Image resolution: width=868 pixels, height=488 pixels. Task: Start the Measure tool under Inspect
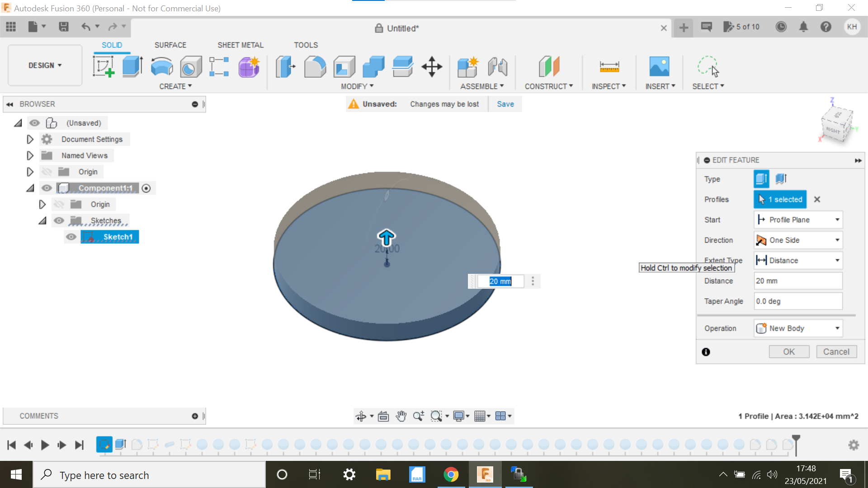pyautogui.click(x=610, y=66)
